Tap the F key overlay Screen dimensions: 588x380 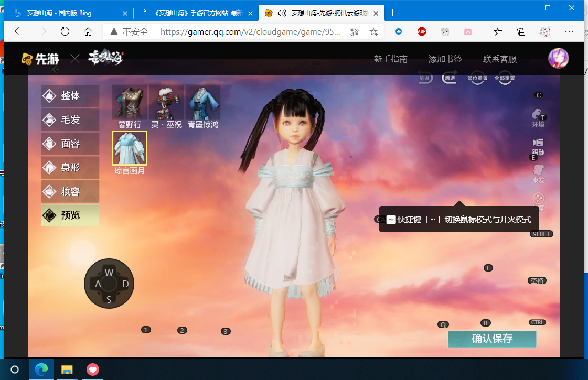488,268
